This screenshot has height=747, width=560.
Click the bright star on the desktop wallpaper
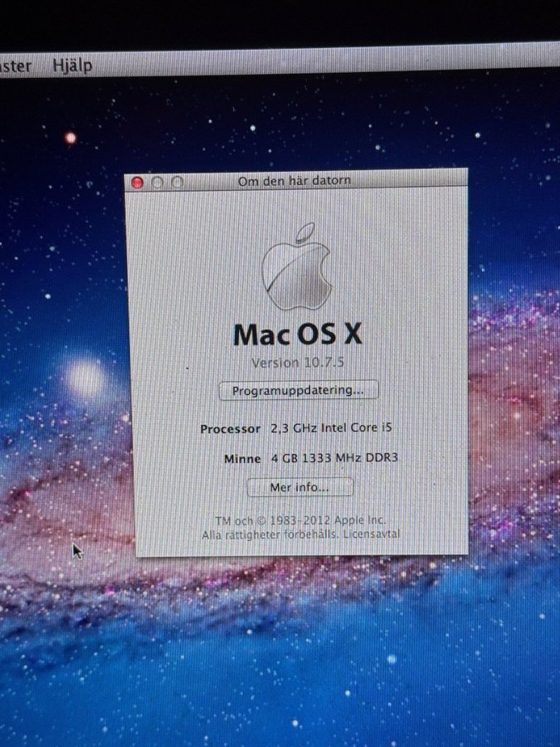coord(85,378)
